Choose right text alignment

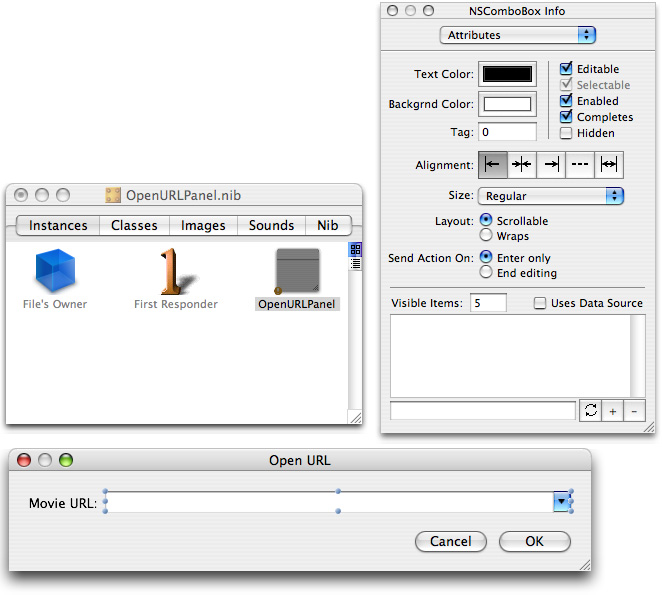click(x=550, y=165)
